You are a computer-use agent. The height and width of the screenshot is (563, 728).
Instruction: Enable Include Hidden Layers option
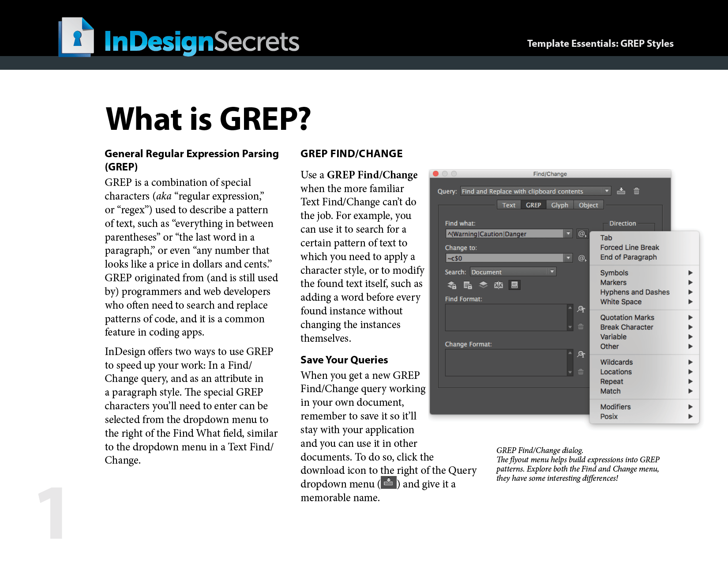point(483,285)
